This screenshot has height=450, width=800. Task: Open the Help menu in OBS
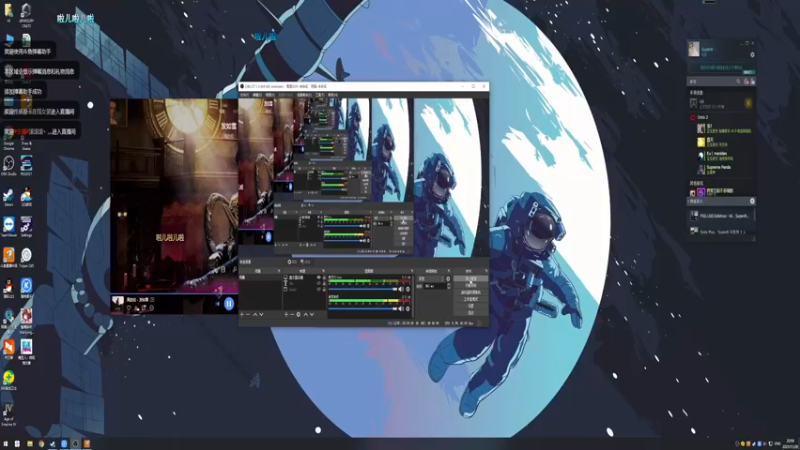click(x=333, y=95)
